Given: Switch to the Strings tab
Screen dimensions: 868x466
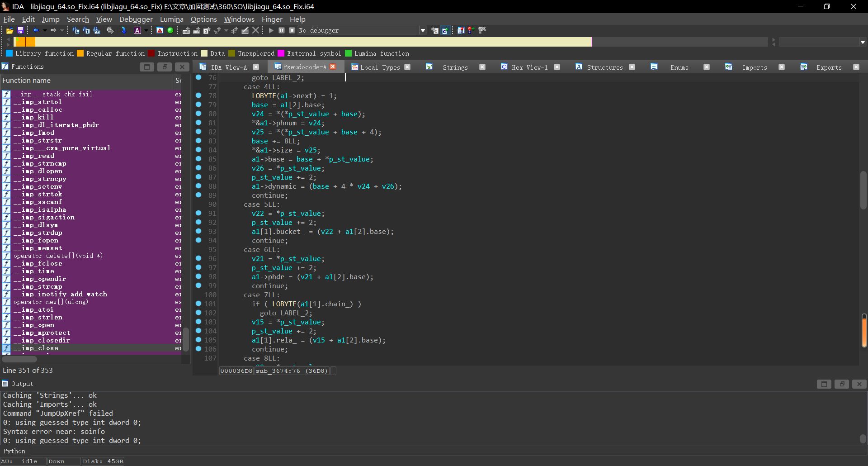Looking at the screenshot, I should coord(455,67).
